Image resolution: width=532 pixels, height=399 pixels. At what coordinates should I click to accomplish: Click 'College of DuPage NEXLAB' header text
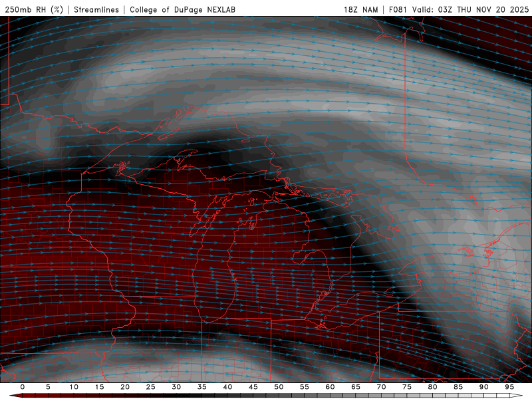click(182, 9)
